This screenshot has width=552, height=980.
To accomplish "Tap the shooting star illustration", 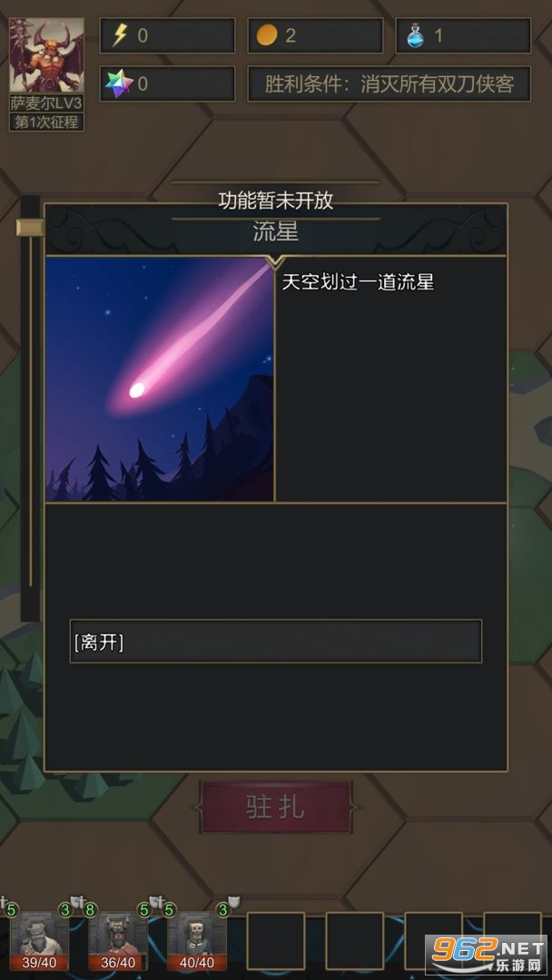I will click(x=160, y=378).
